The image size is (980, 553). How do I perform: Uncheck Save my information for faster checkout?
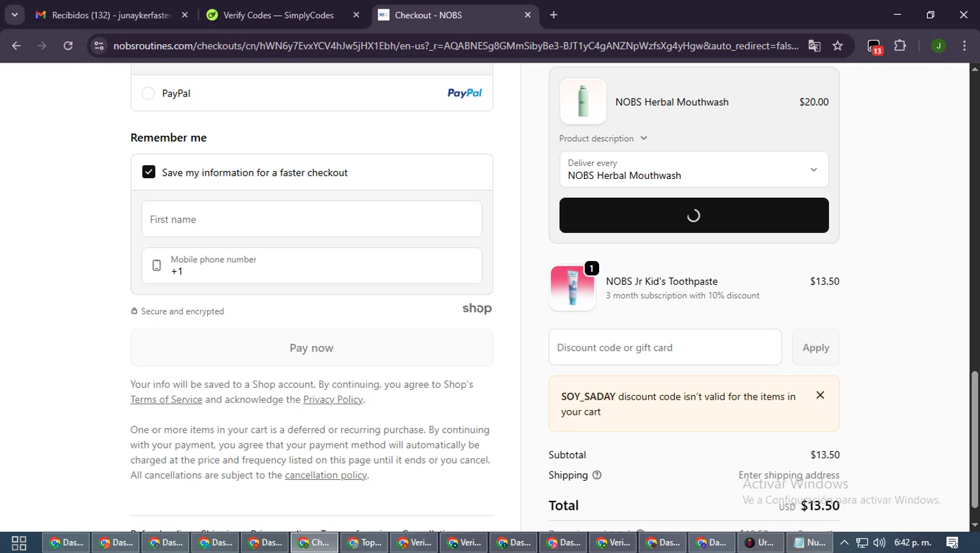pyautogui.click(x=149, y=172)
